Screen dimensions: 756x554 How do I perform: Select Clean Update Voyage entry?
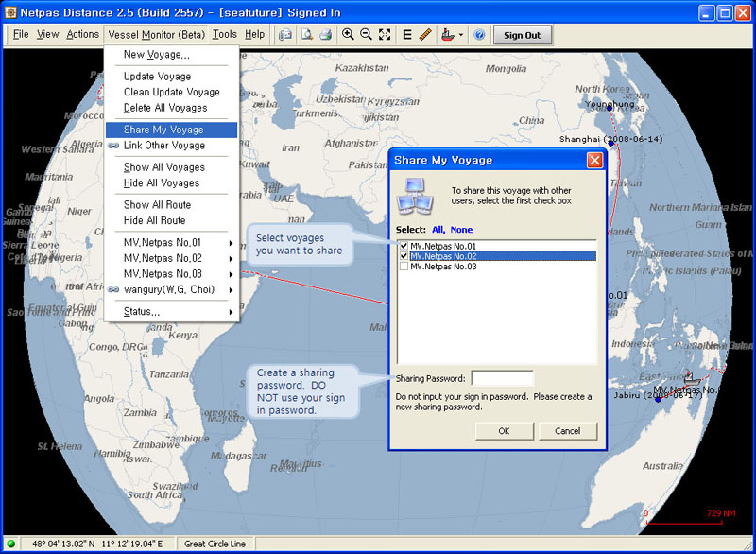click(171, 92)
